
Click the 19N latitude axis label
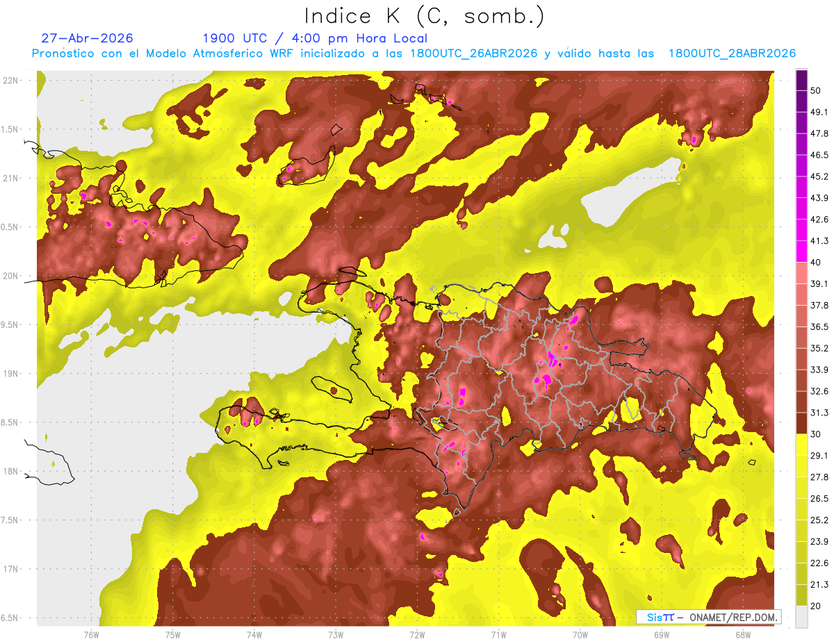pos(10,374)
